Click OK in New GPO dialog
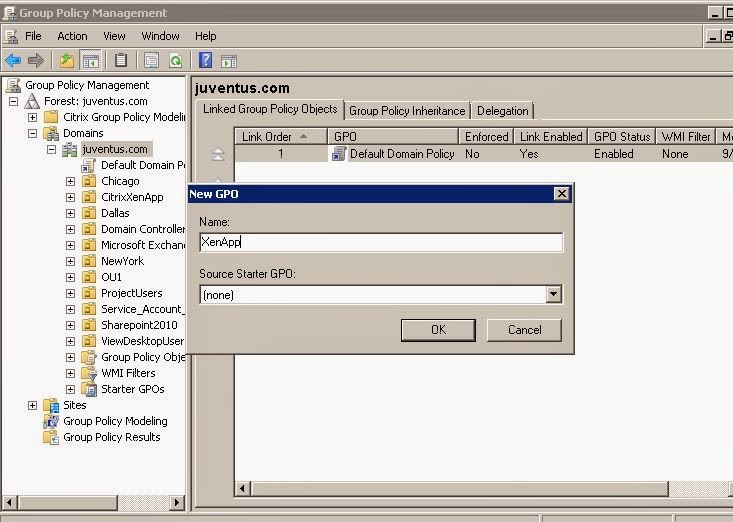The width and height of the screenshot is (733, 522). (438, 330)
